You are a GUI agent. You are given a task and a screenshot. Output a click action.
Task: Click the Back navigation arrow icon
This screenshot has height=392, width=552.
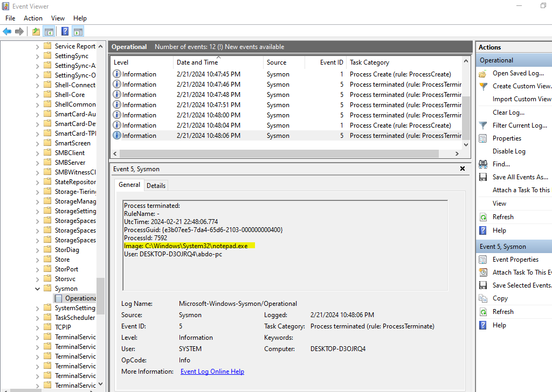pyautogui.click(x=6, y=31)
